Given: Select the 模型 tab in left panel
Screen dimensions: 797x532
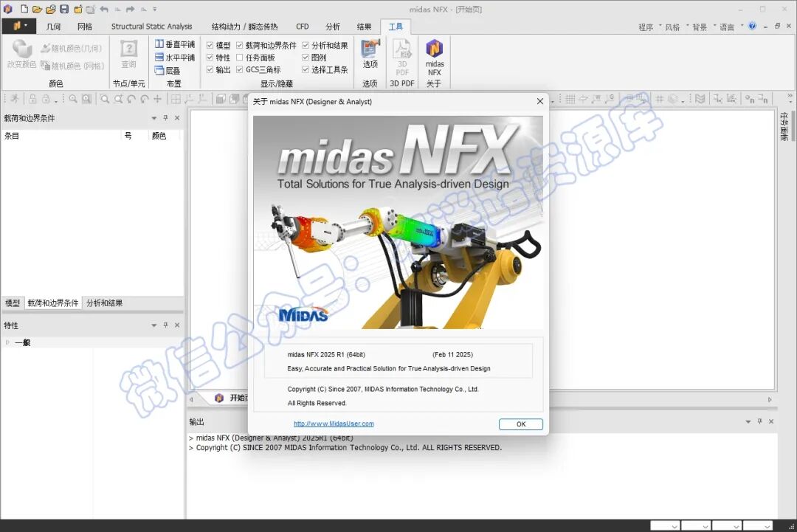Looking at the screenshot, I should point(13,303).
